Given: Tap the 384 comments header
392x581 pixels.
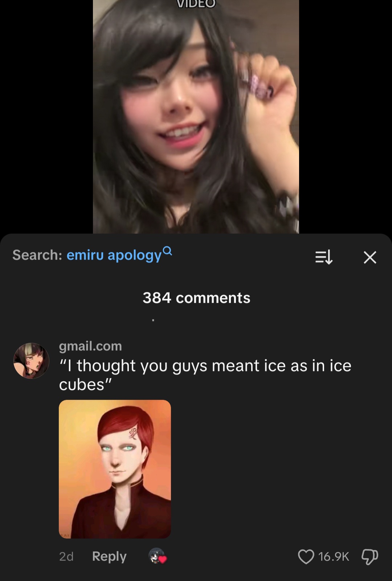Looking at the screenshot, I should [196, 298].
